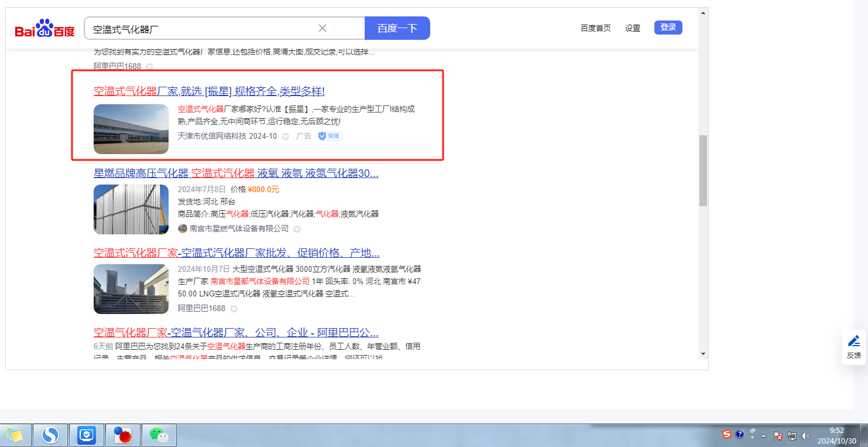Click the silver vaporizer panel thumbnail
868x447 pixels.
[x=131, y=210]
